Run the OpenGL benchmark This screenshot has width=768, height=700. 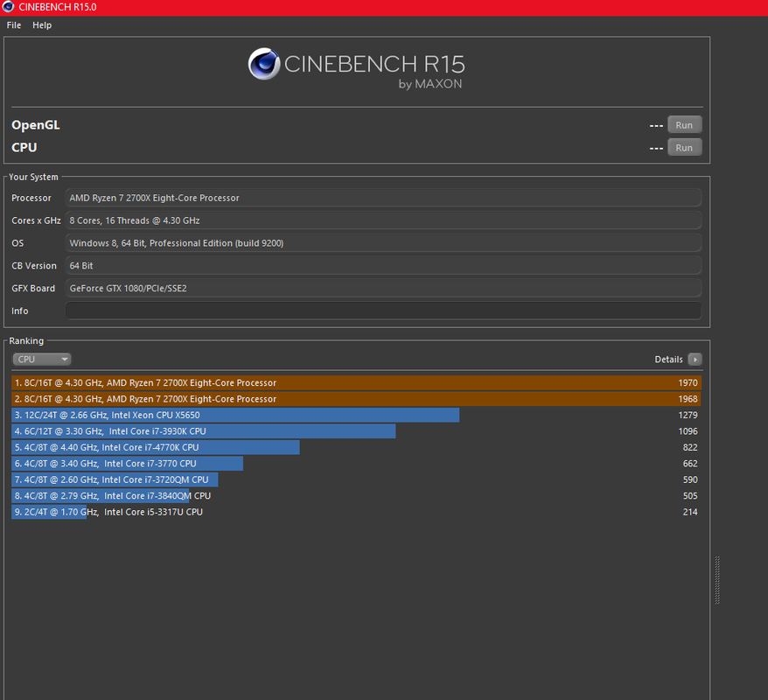tap(684, 125)
